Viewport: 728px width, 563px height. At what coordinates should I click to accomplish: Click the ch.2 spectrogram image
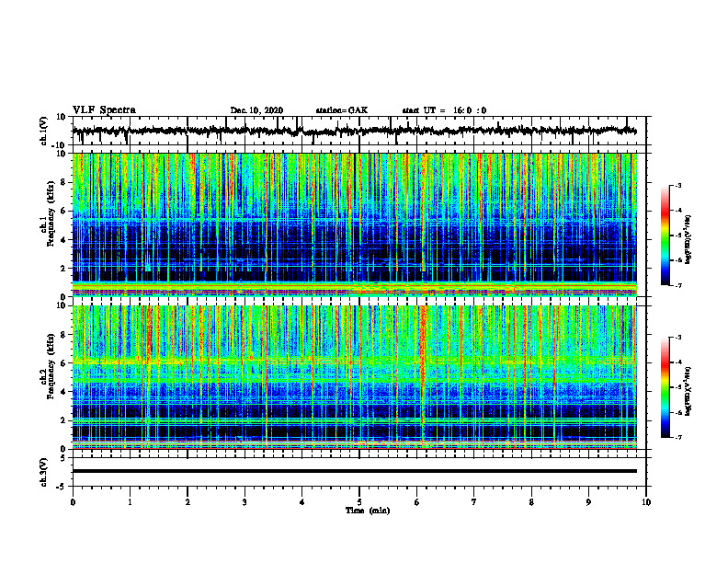(x=354, y=377)
